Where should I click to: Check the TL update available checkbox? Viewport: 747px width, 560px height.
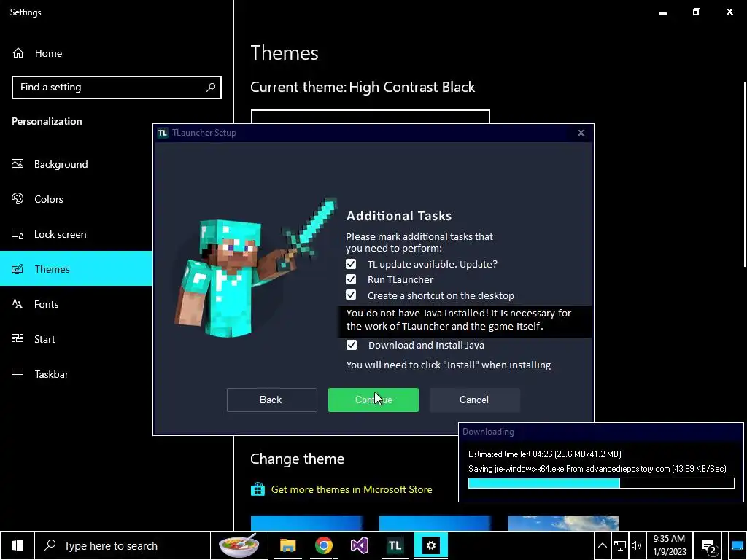click(x=351, y=264)
